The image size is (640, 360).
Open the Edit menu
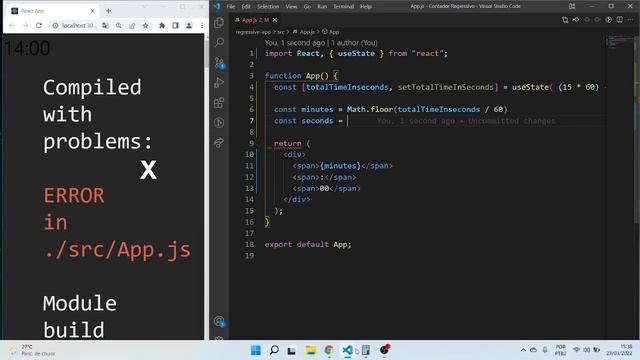click(x=246, y=7)
